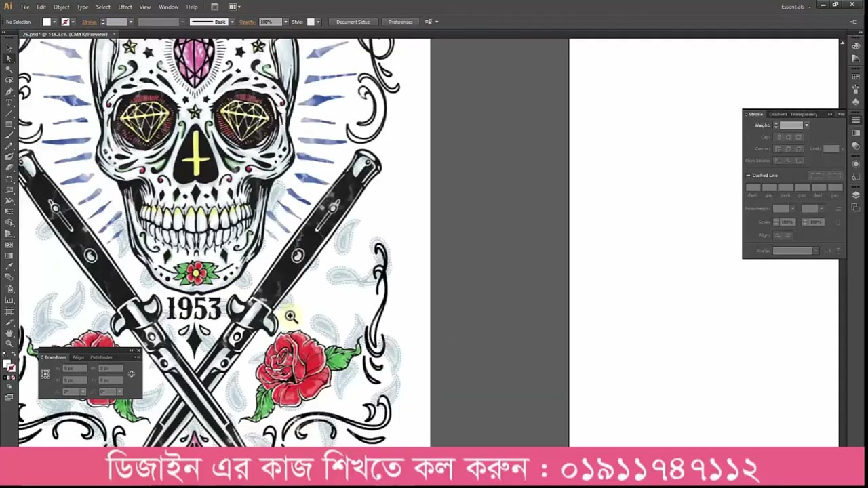Toggle constrain proportions in Transform panel
This screenshot has height=488, width=868.
click(131, 373)
